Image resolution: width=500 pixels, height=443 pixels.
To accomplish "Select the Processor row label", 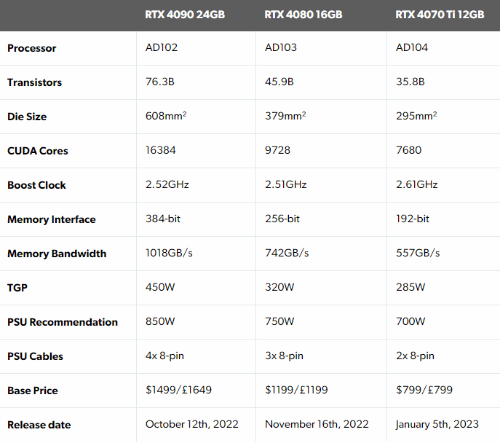I will (32, 48).
